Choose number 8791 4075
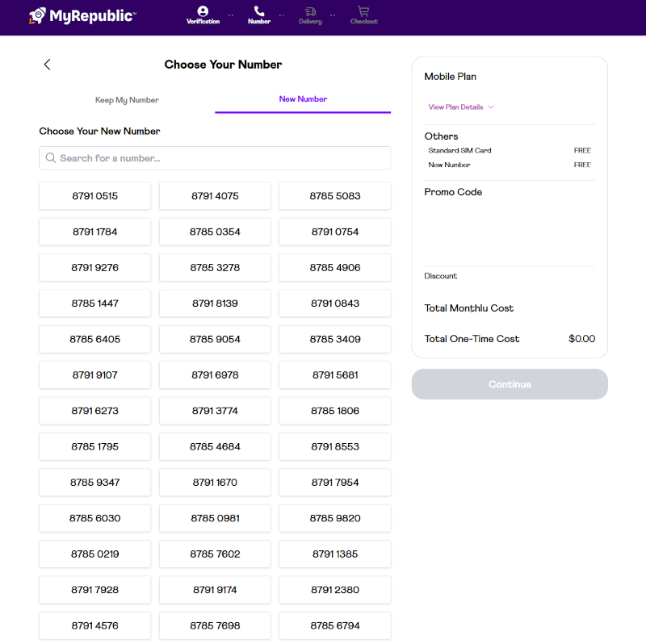 click(x=215, y=196)
